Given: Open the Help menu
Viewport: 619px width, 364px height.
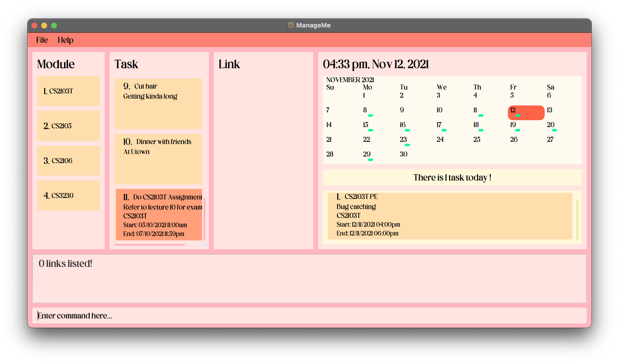Looking at the screenshot, I should coord(65,40).
